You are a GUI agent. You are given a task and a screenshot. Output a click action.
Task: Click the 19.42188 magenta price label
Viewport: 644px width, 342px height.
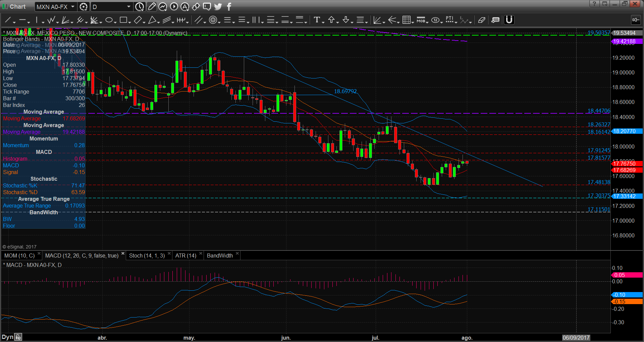(x=627, y=42)
